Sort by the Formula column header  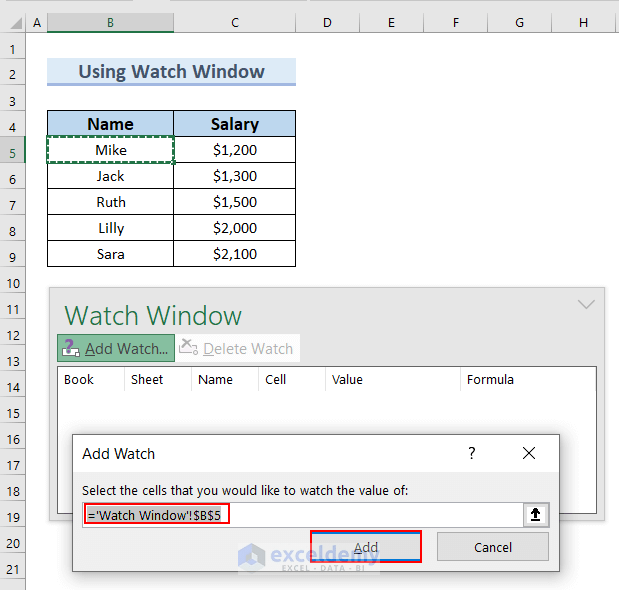(x=528, y=380)
